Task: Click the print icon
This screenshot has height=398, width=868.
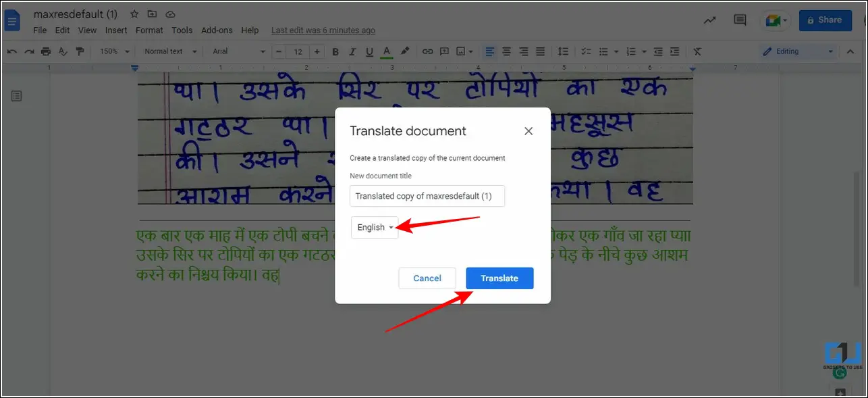Action: [x=46, y=51]
